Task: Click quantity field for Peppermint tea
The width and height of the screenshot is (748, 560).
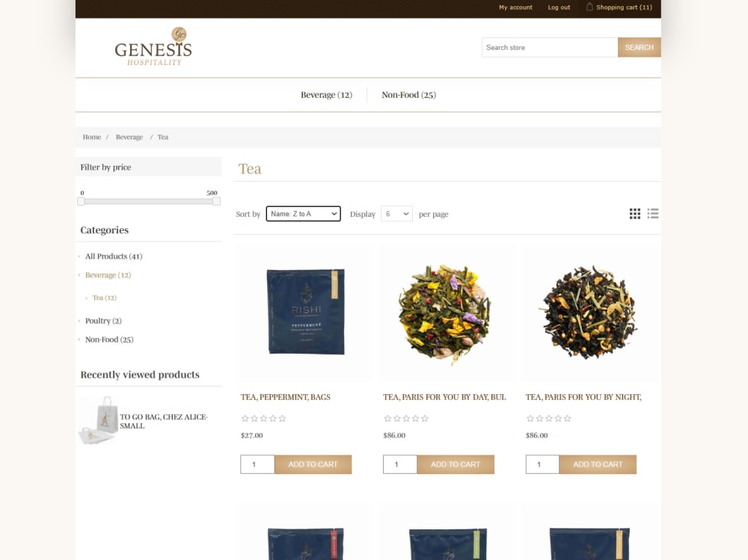Action: (x=257, y=464)
